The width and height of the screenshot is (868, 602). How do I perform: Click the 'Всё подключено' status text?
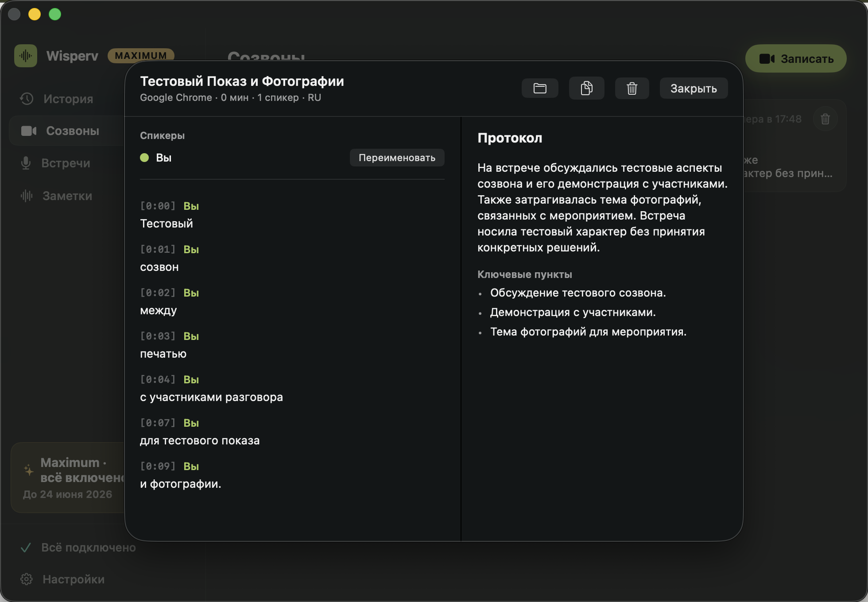click(89, 548)
